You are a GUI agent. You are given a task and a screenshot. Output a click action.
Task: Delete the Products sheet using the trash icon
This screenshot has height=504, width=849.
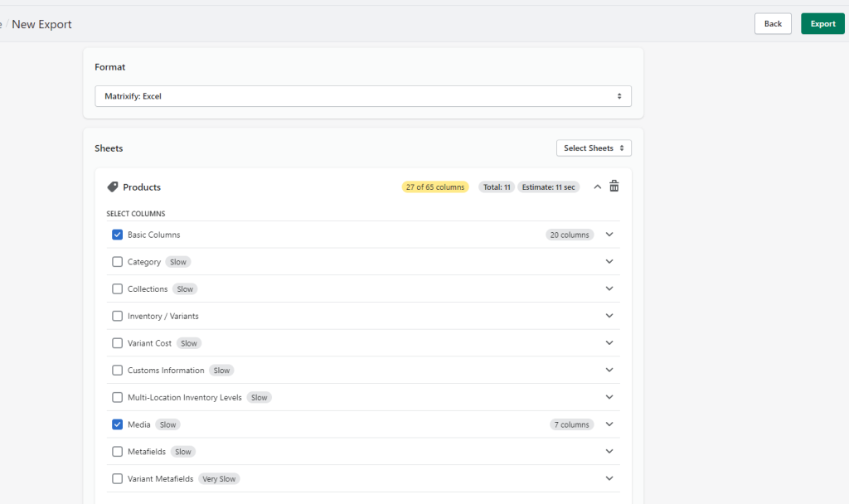pyautogui.click(x=614, y=186)
